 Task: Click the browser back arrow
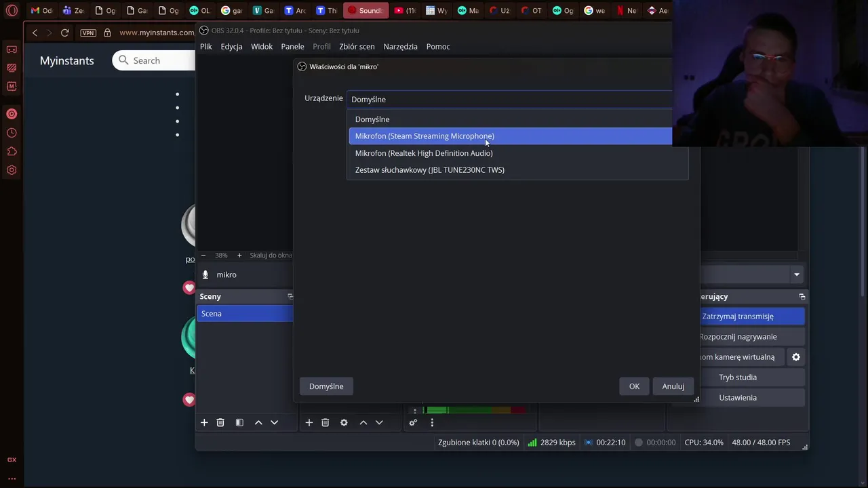coord(35,33)
